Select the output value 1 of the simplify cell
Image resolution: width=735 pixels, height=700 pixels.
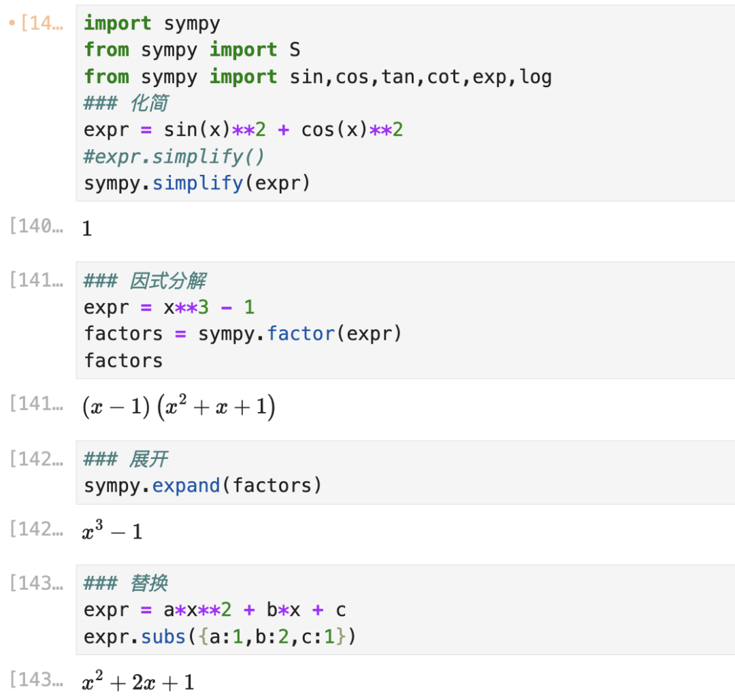coord(87,229)
